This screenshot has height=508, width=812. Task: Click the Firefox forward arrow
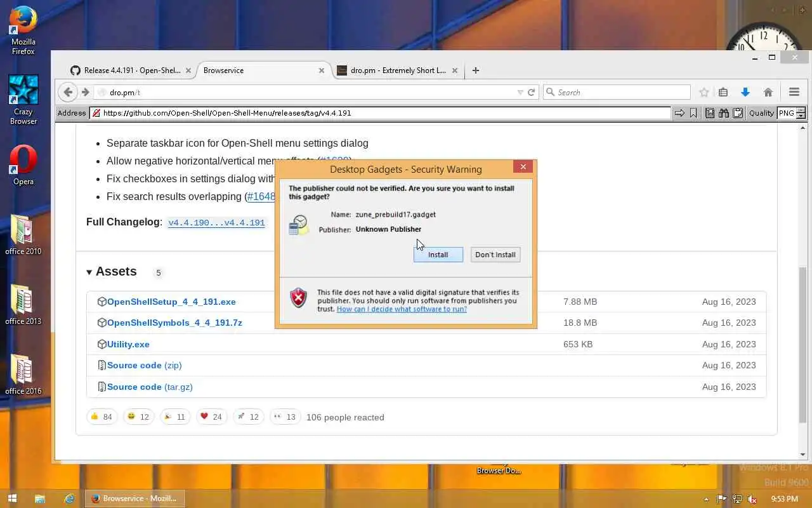(85, 92)
